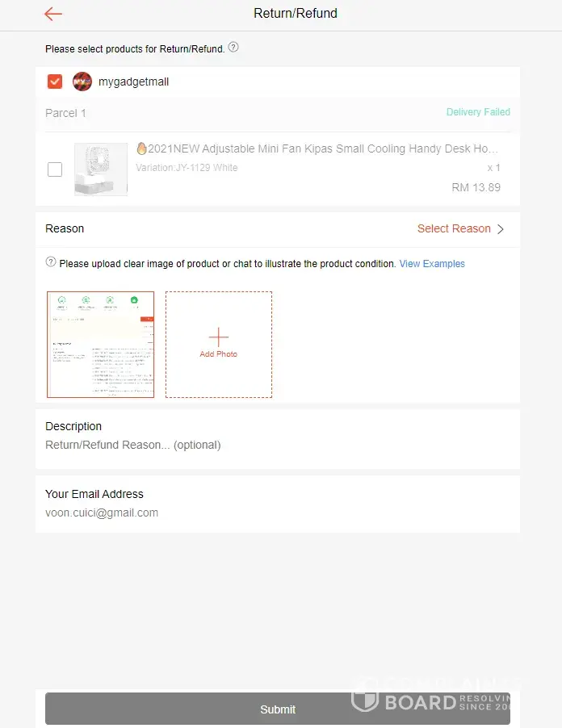Uncheck the mygadgetmall shop checkbox
The width and height of the screenshot is (562, 728).
coord(55,82)
